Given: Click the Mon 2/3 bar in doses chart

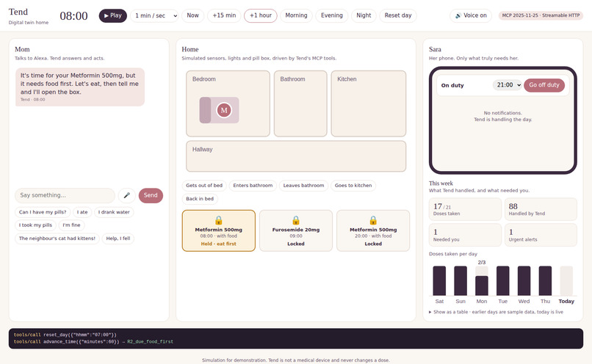Looking at the screenshot, I should coord(481,285).
